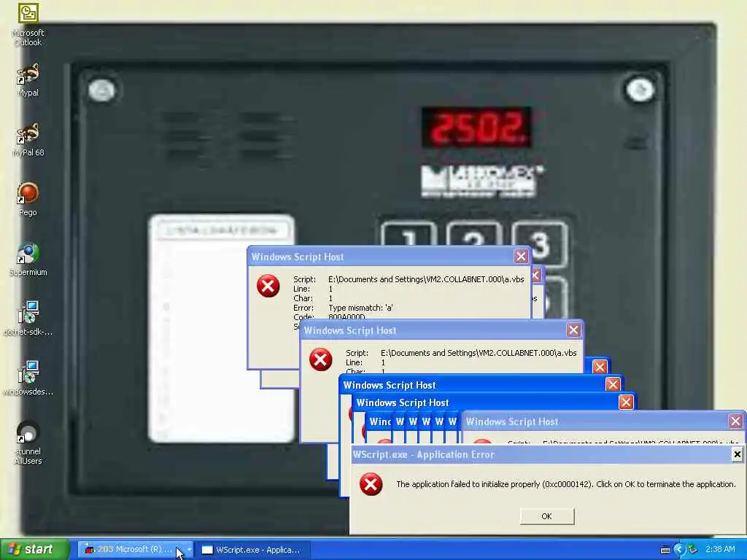Screen dimensions: 747x560
Task: Click the 'Winc' title bar of the stacked dialog
Action: [x=380, y=421]
